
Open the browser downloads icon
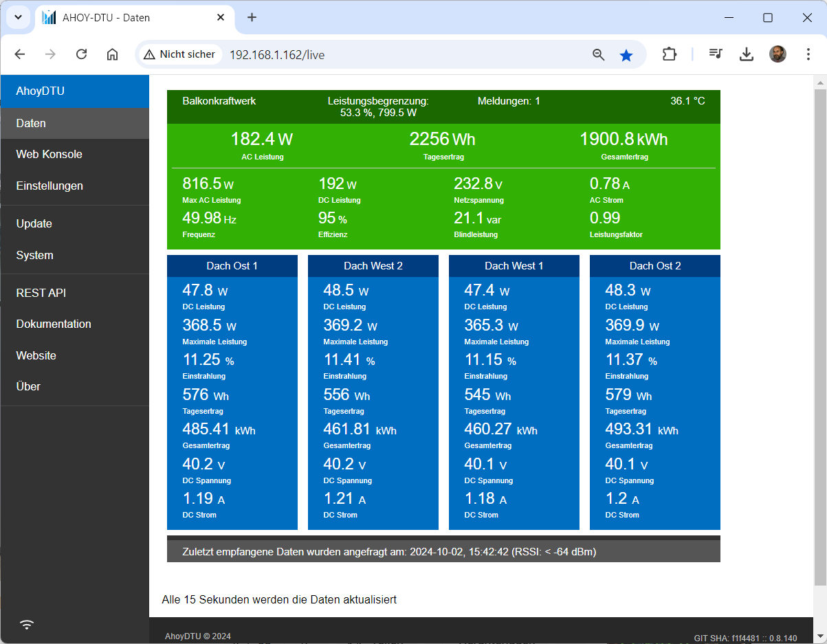point(747,55)
